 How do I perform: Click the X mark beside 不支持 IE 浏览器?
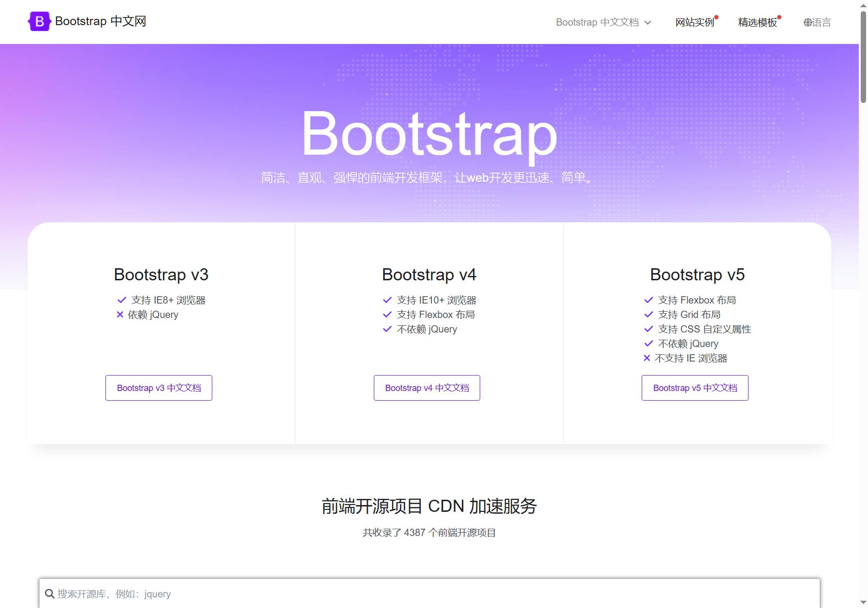point(647,358)
